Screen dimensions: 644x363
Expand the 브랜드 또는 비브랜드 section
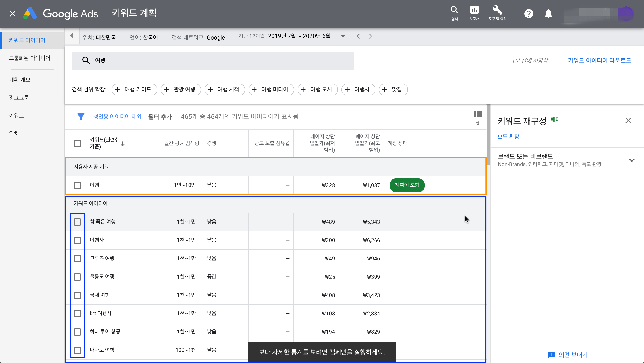[x=632, y=160]
